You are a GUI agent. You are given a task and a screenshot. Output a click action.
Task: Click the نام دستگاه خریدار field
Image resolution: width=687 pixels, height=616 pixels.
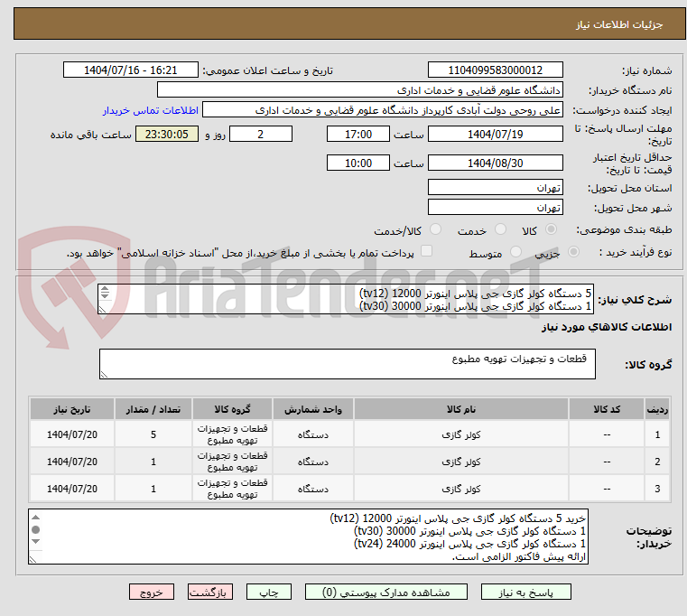click(x=359, y=90)
